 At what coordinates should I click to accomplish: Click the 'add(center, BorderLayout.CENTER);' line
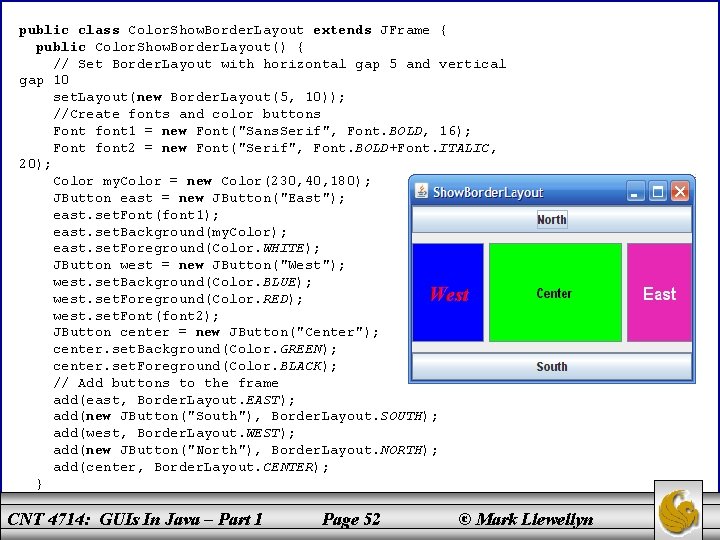(191, 467)
